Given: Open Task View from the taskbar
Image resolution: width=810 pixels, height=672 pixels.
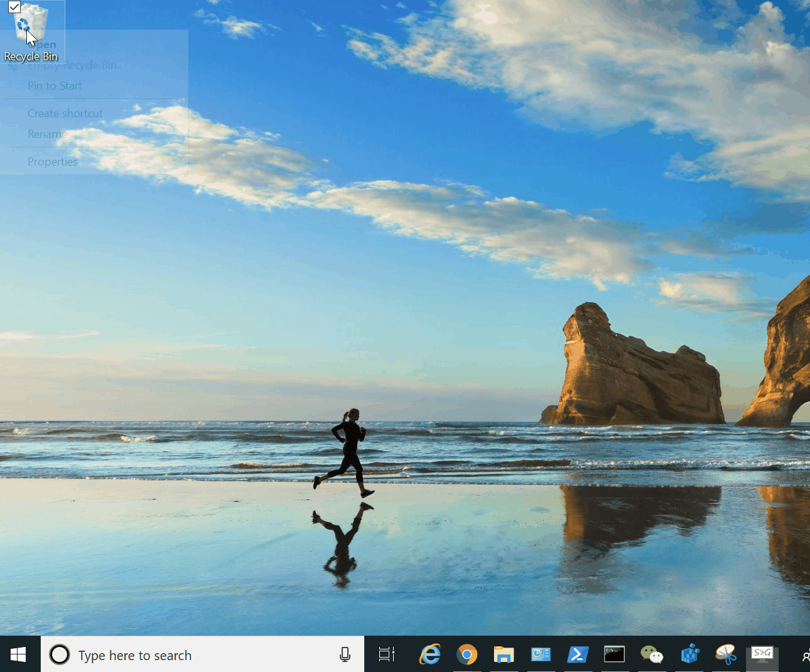Looking at the screenshot, I should coord(387,654).
